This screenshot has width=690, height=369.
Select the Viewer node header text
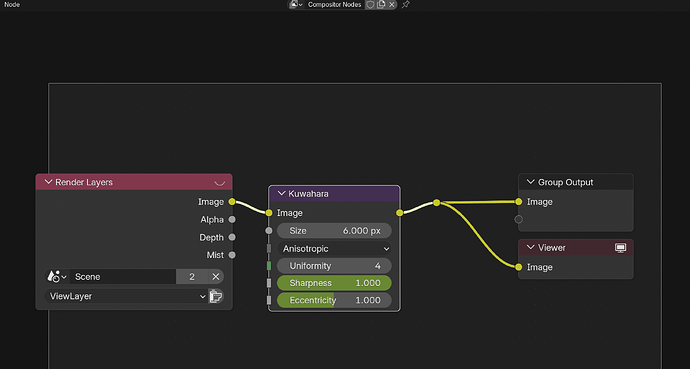(551, 248)
